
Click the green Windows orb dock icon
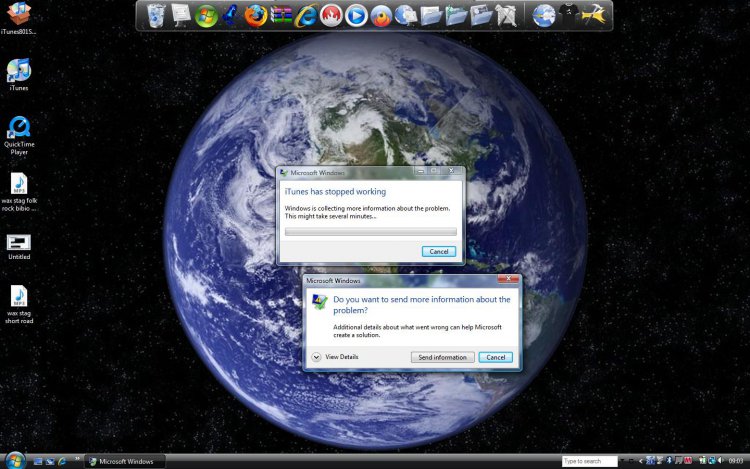pyautogui.click(x=206, y=16)
